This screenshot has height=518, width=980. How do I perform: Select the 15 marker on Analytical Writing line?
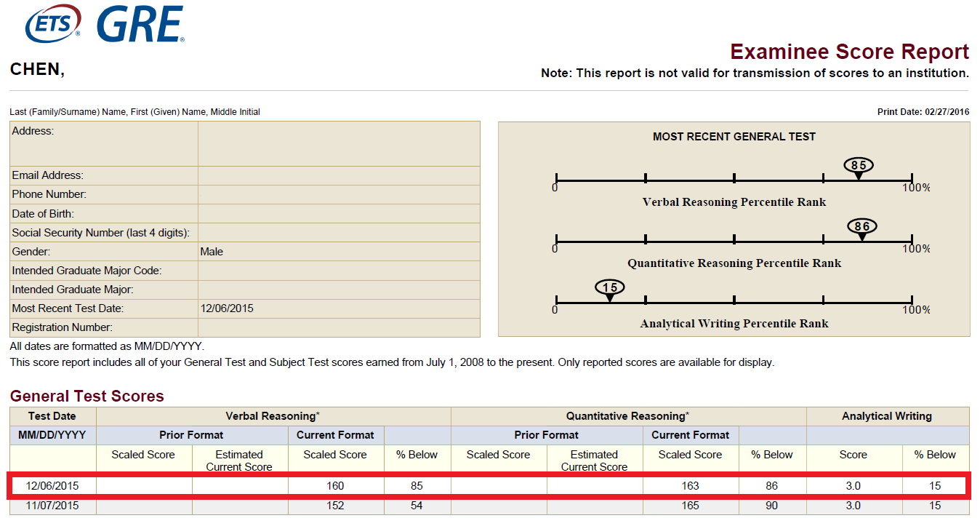coord(610,290)
